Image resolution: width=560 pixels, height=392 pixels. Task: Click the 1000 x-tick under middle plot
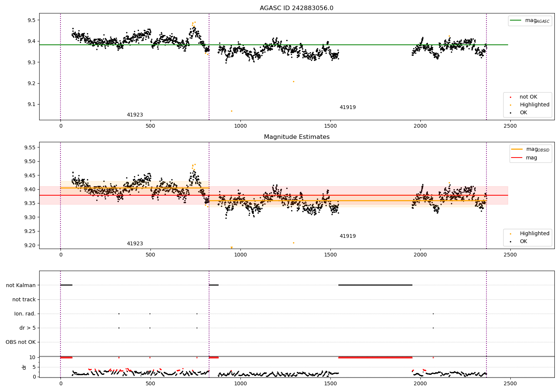point(240,255)
